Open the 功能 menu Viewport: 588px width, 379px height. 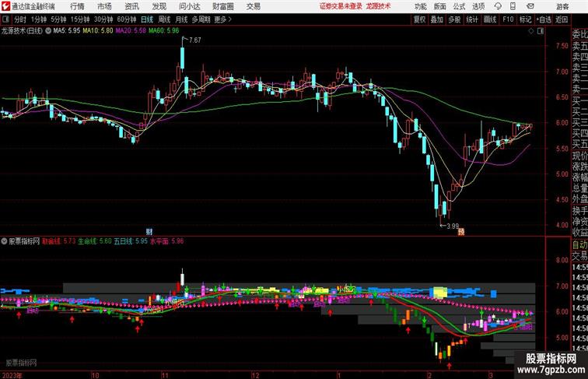click(420, 6)
